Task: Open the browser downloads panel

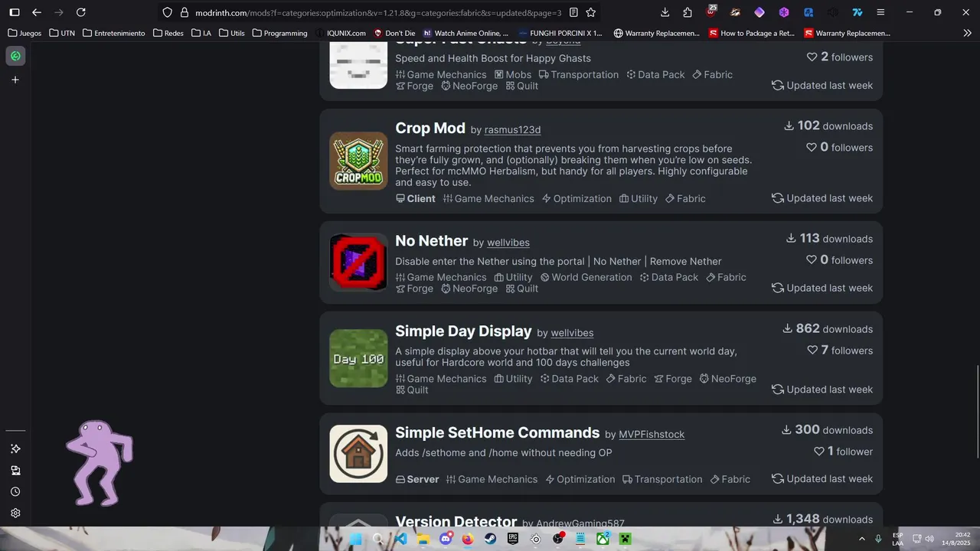Action: (665, 12)
